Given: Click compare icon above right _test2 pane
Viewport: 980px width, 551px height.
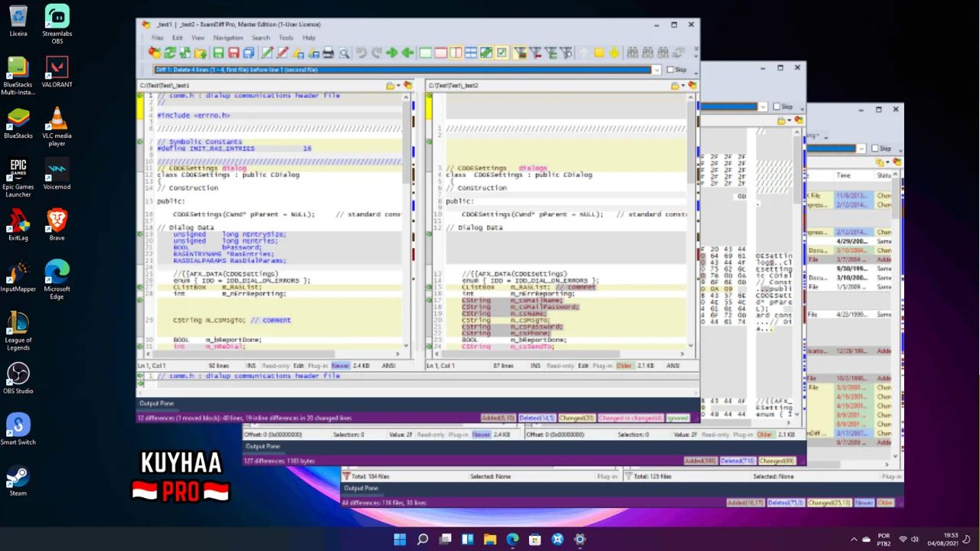Looking at the screenshot, I should 692,86.
